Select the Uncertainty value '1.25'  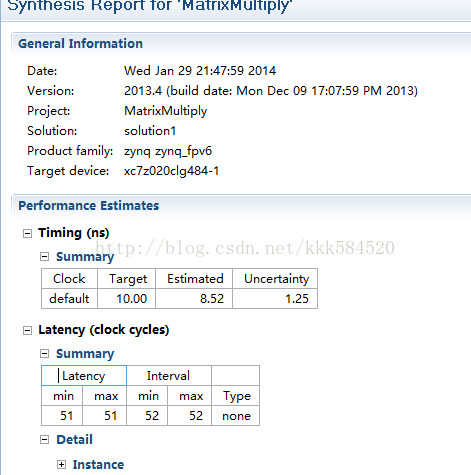click(x=275, y=299)
